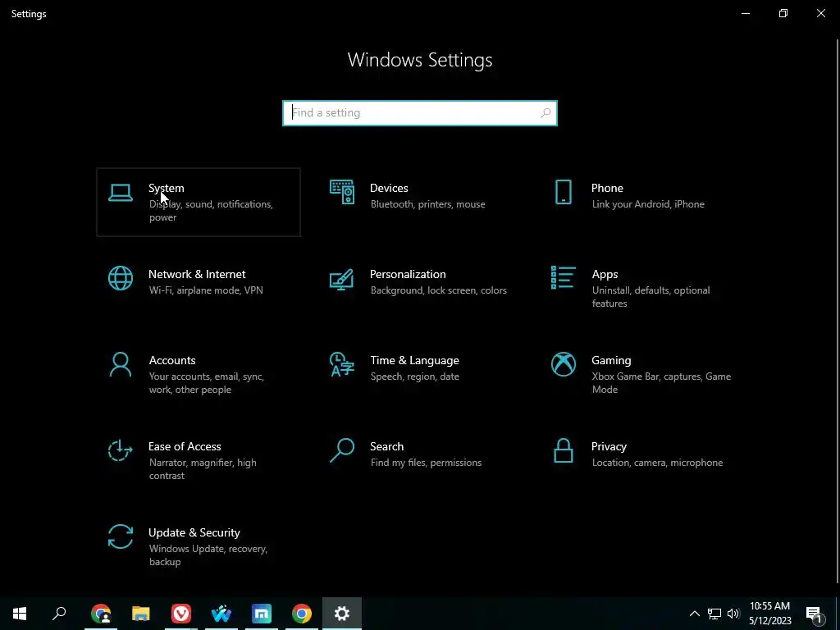Viewport: 840px width, 630px height.
Task: Click "Bluetooth, printers, mouse" description
Action: click(x=427, y=204)
